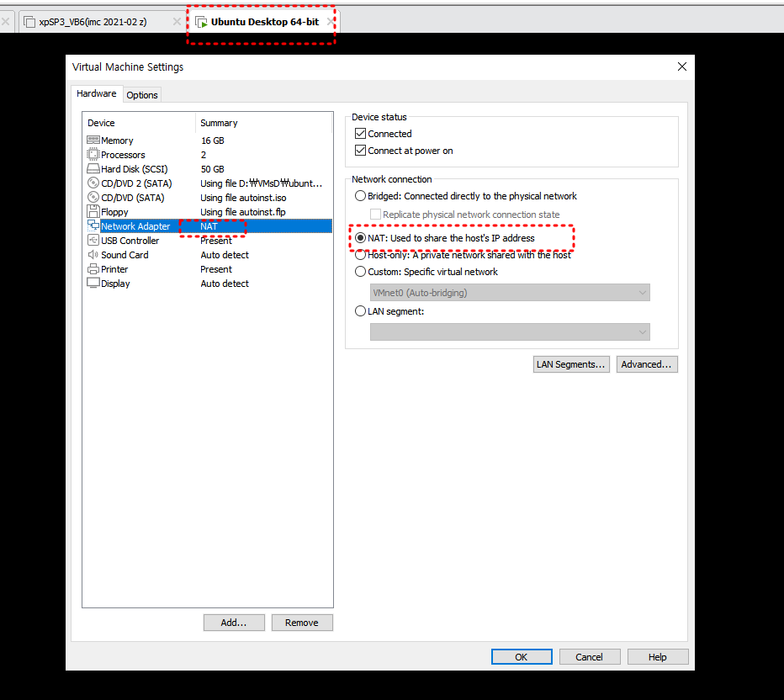Select the Printer device icon
The width and height of the screenshot is (784, 700).
[x=93, y=269]
